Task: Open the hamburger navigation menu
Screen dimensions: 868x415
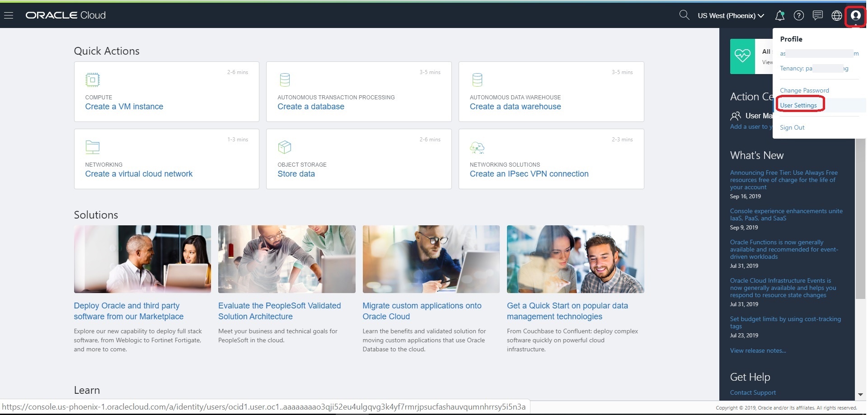Action: point(9,15)
